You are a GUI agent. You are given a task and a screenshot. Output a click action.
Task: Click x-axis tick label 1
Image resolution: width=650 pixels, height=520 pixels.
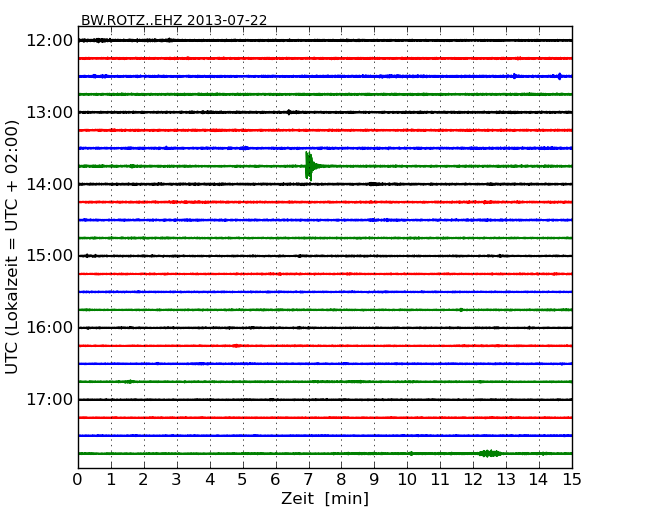pyautogui.click(x=111, y=480)
